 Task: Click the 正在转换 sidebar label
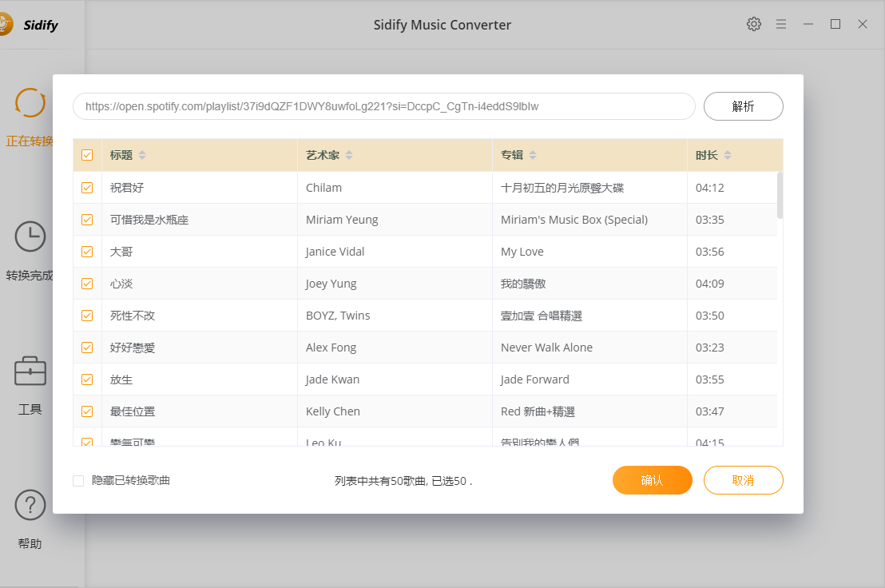tap(30, 141)
